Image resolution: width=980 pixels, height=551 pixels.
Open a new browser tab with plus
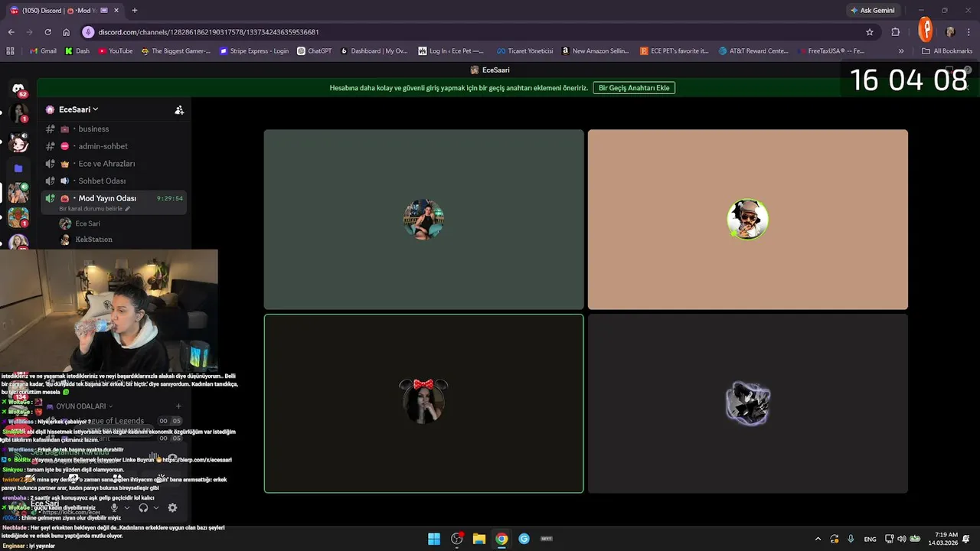(135, 11)
